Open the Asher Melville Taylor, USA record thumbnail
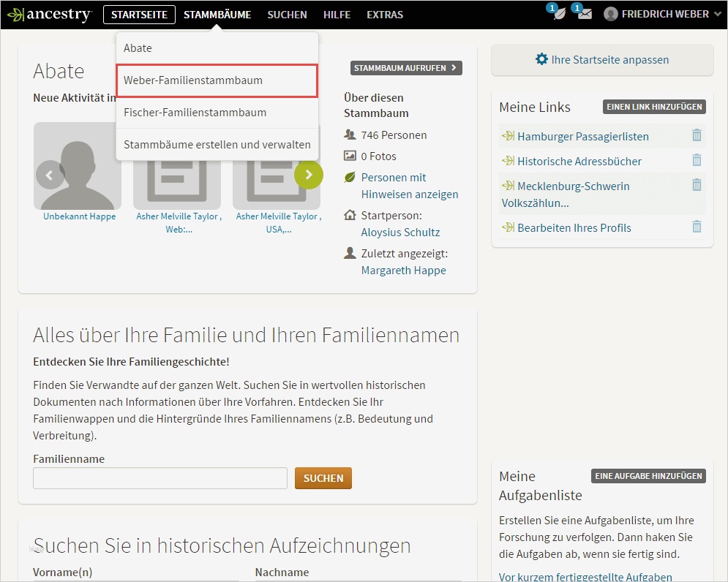 click(277, 184)
